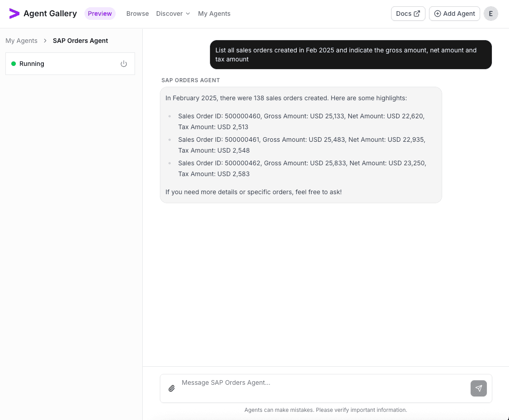Viewport: 509px width, 420px height.
Task: Open the user profile avatar labeled E
Action: 491,14
